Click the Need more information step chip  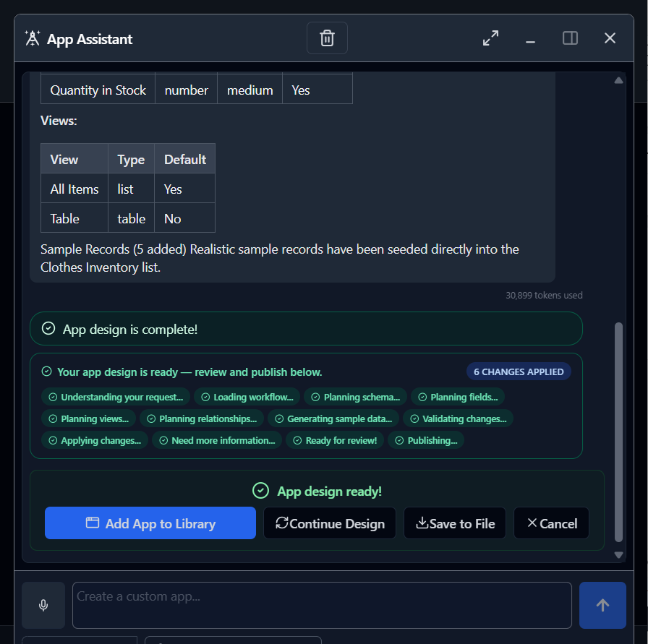pyautogui.click(x=217, y=440)
